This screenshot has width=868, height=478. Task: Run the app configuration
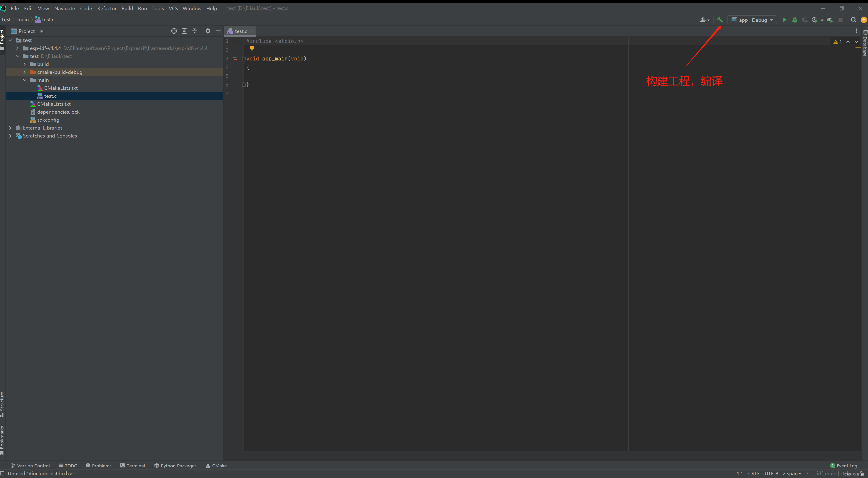(784, 20)
